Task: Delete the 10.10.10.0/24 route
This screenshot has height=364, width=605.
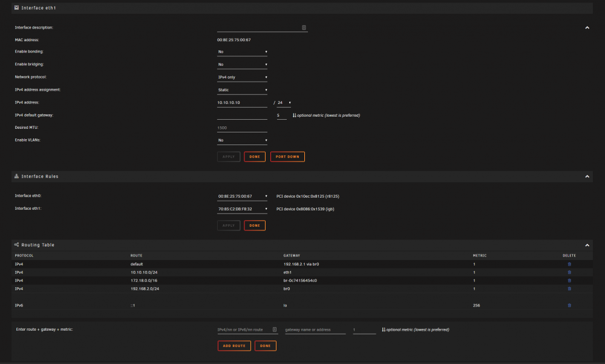Action: tap(569, 272)
